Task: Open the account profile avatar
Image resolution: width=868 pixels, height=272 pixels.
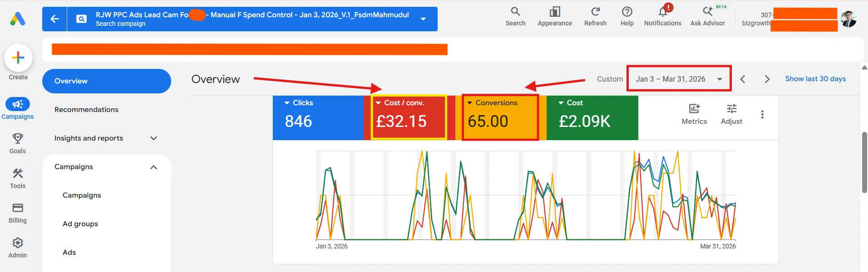Action: tap(848, 19)
